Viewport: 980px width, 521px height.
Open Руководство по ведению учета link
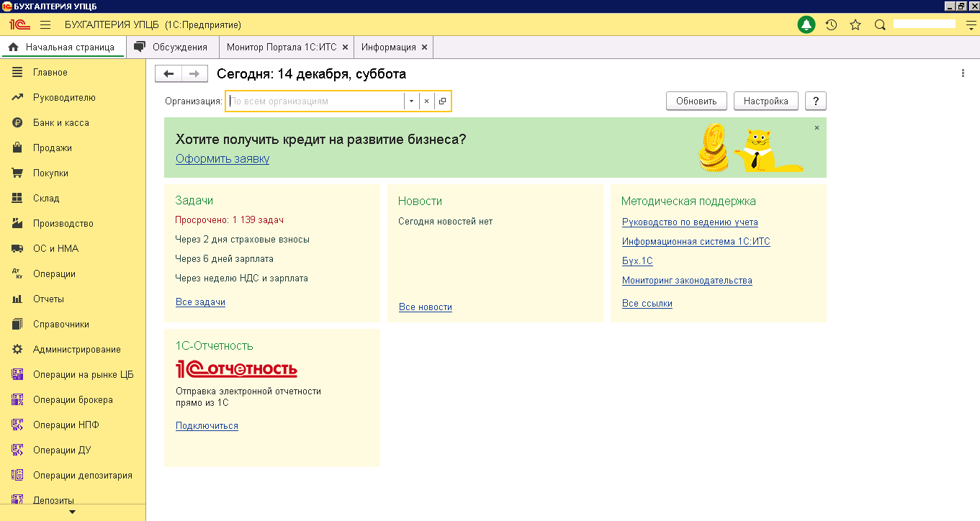point(690,222)
